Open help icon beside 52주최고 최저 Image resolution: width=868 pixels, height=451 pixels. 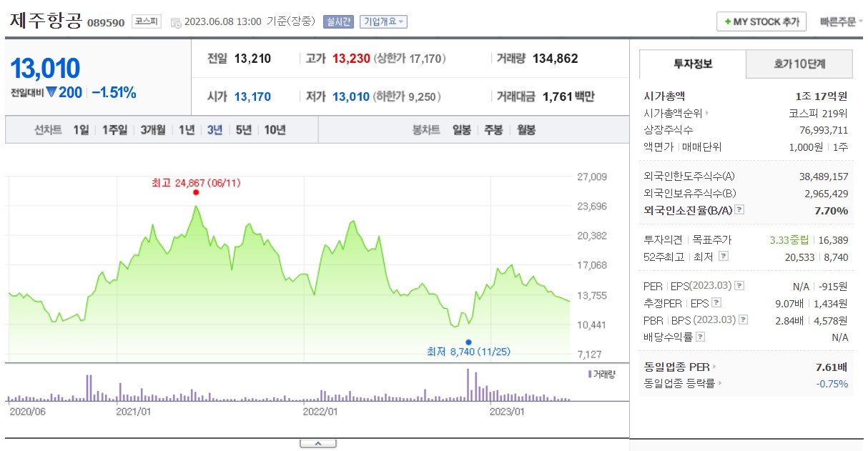point(724,256)
